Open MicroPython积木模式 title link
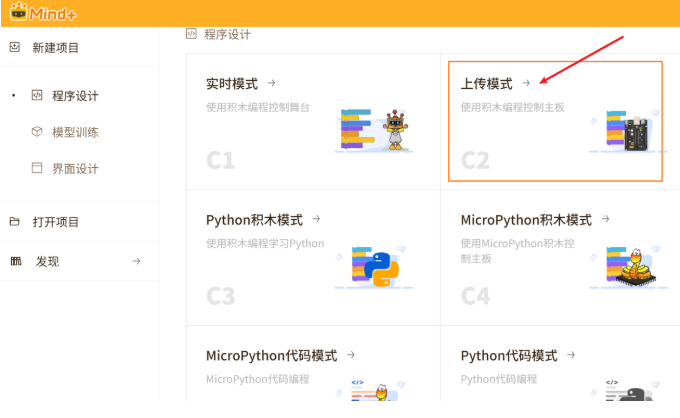The height and width of the screenshot is (418, 680). (x=526, y=220)
